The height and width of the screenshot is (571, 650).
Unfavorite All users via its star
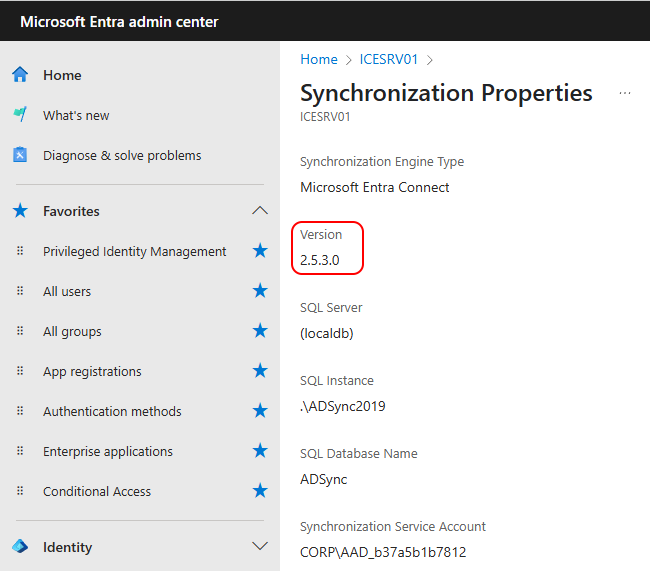point(260,291)
